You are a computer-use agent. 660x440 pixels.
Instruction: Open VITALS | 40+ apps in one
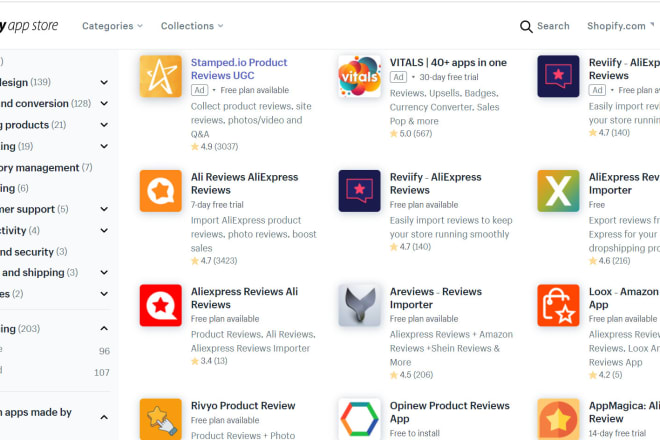click(x=448, y=63)
